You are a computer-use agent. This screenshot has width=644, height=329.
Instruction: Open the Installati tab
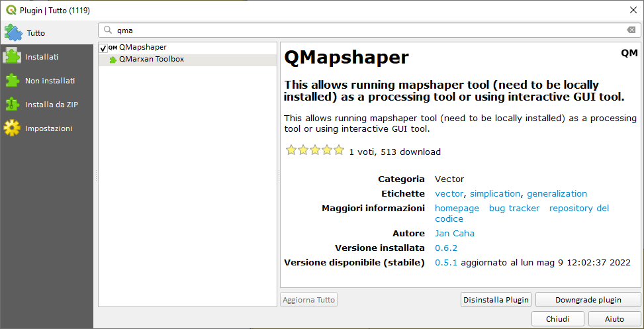click(42, 57)
